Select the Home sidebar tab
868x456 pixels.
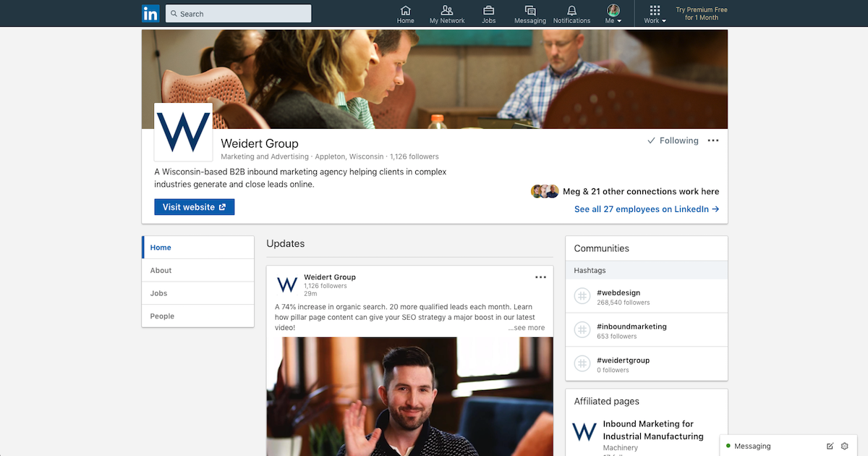coord(198,248)
